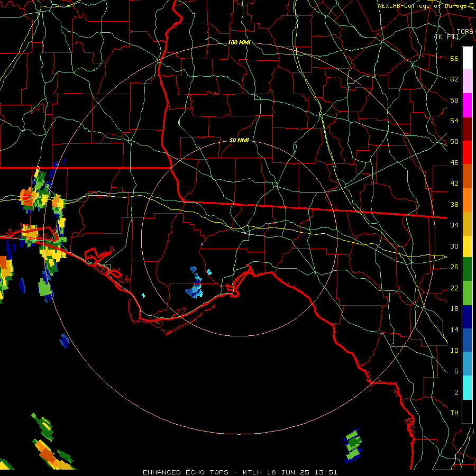Image resolution: width=476 pixels, height=476 pixels.
Task: Select the light pink legend color swatch
Action: click(x=467, y=81)
